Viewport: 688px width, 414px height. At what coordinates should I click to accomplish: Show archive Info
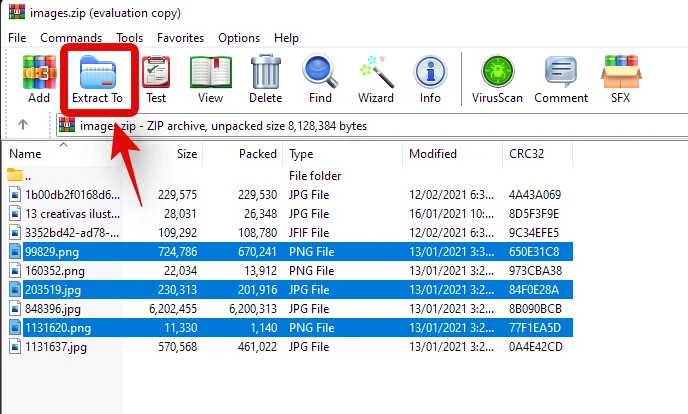(430, 79)
